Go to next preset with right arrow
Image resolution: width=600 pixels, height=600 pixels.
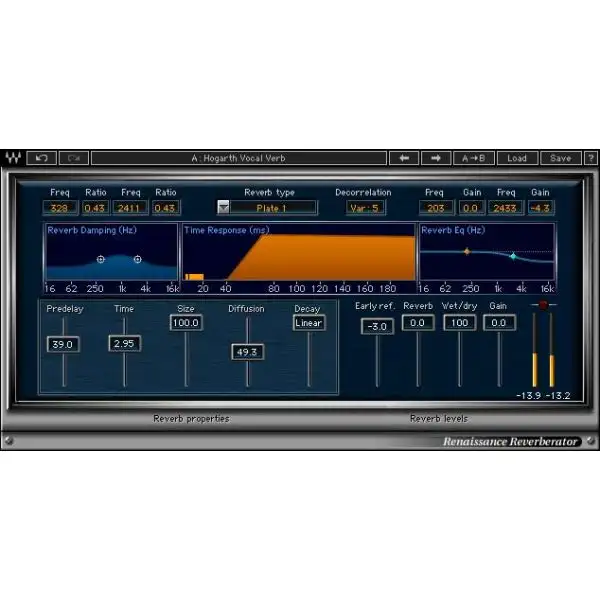click(x=436, y=158)
